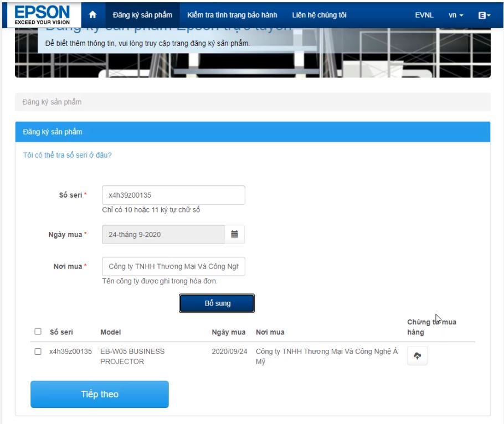Click date cell '2020/09/24'
This screenshot has height=424, width=504.
click(x=229, y=351)
